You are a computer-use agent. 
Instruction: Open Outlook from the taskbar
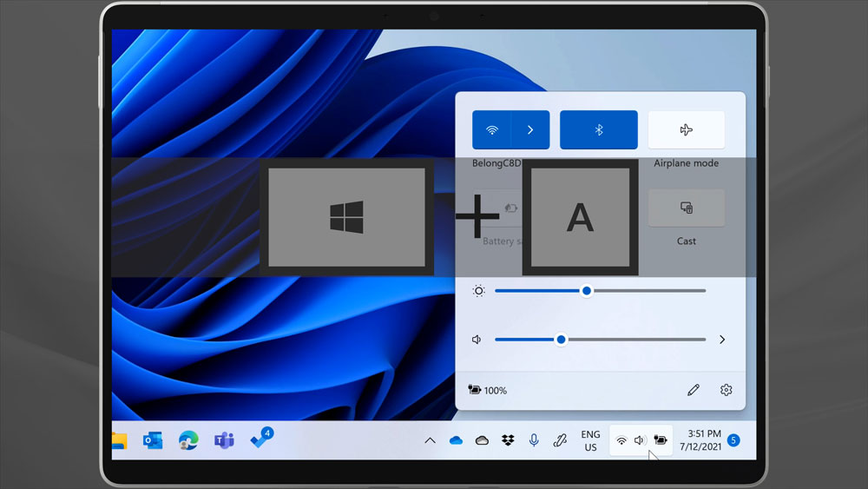tap(153, 440)
